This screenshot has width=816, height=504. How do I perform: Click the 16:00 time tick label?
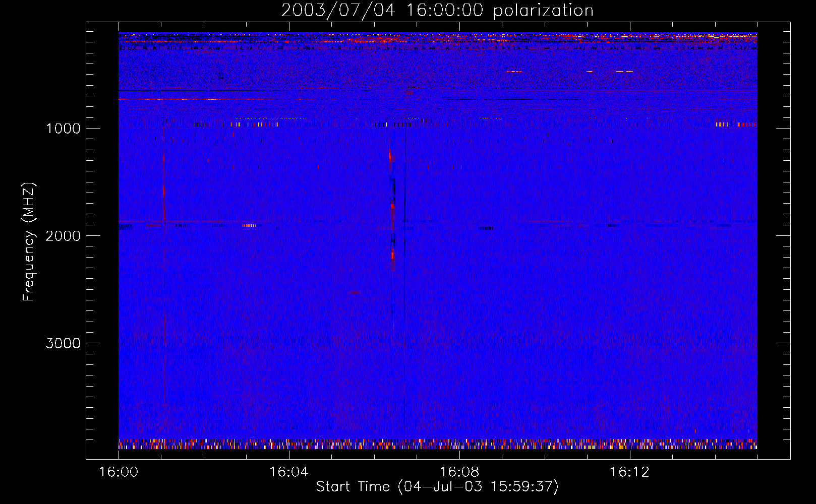pos(119,472)
